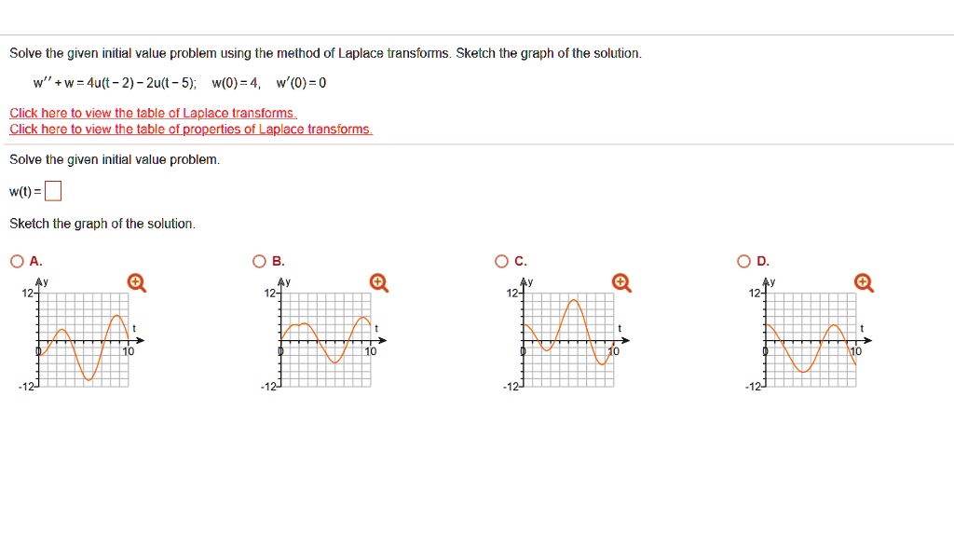954x560 pixels.
Task: Click the zoom magnifier for graph C
Action: [x=621, y=282]
